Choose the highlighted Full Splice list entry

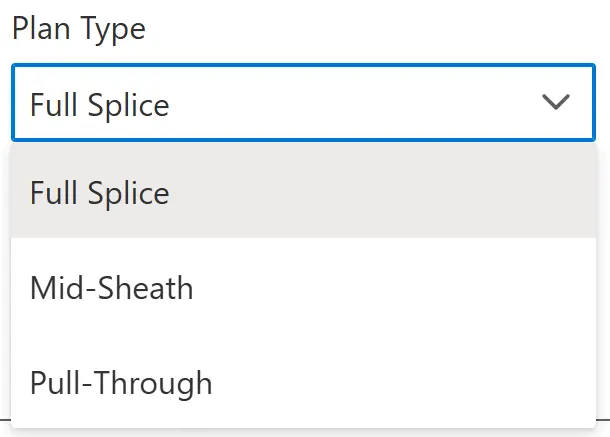[100, 193]
